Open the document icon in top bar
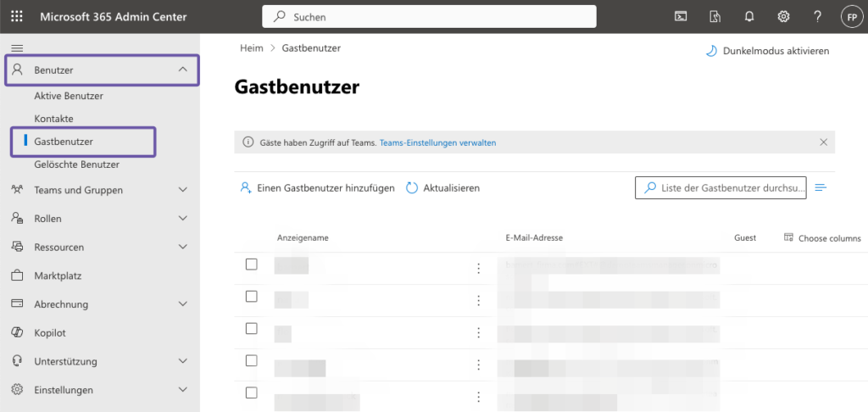 click(x=715, y=17)
